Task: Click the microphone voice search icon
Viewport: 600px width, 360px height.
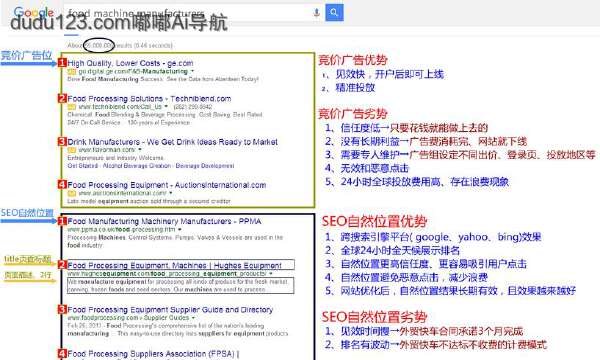Action: click(316, 13)
